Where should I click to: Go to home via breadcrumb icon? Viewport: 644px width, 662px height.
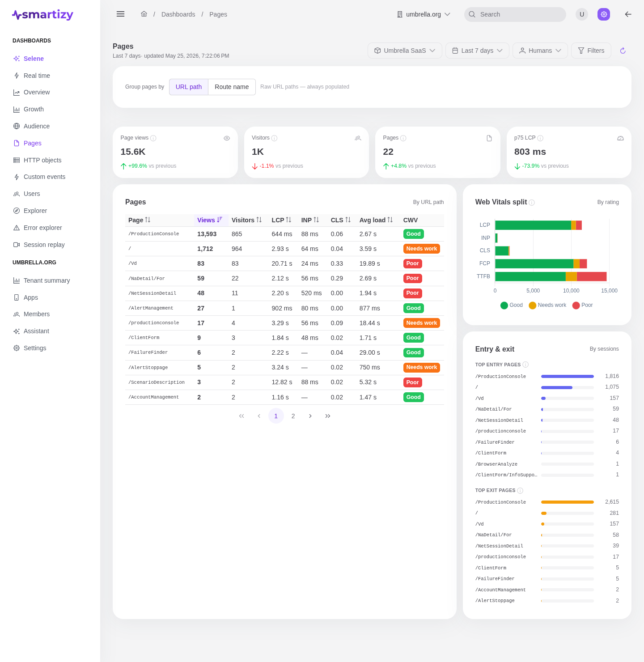click(144, 14)
